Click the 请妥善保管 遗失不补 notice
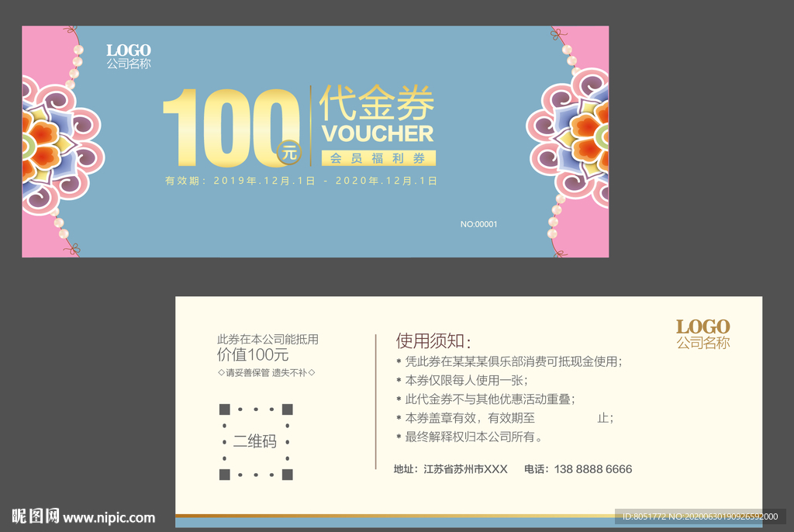The height and width of the screenshot is (532, 794). click(267, 373)
